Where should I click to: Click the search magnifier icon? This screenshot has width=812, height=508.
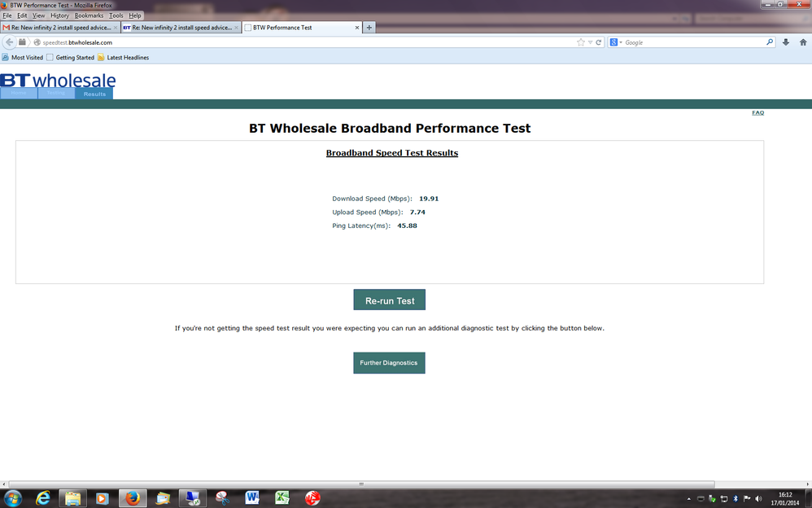[770, 42]
